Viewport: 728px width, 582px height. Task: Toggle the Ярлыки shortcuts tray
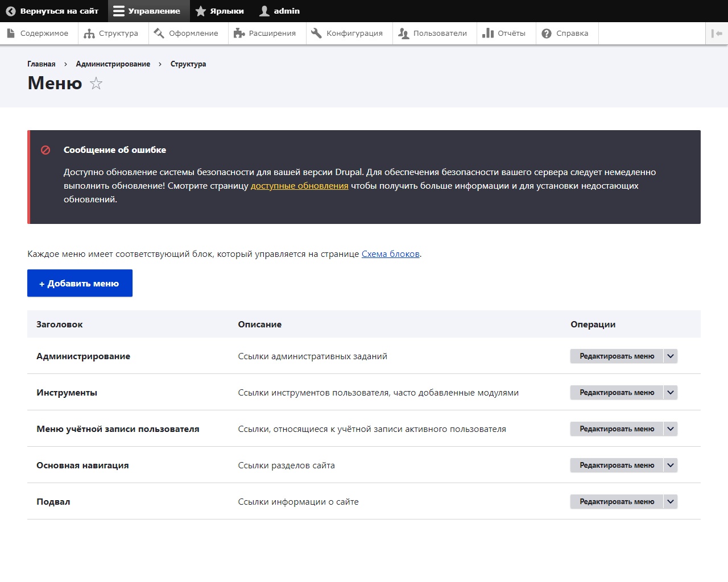(220, 11)
